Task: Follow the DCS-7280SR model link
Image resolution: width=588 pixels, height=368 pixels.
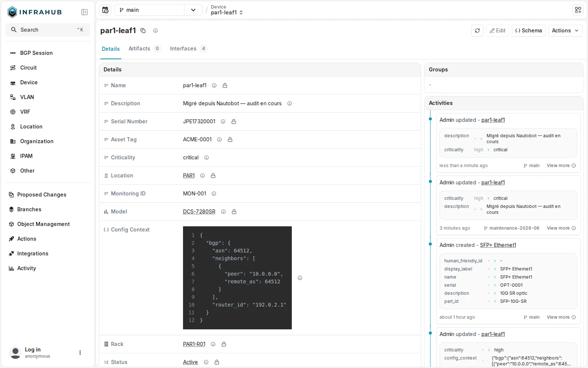Action: click(x=199, y=212)
